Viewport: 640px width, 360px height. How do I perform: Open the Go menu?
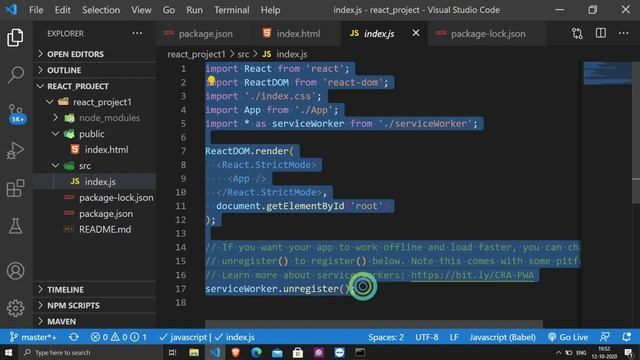169,10
